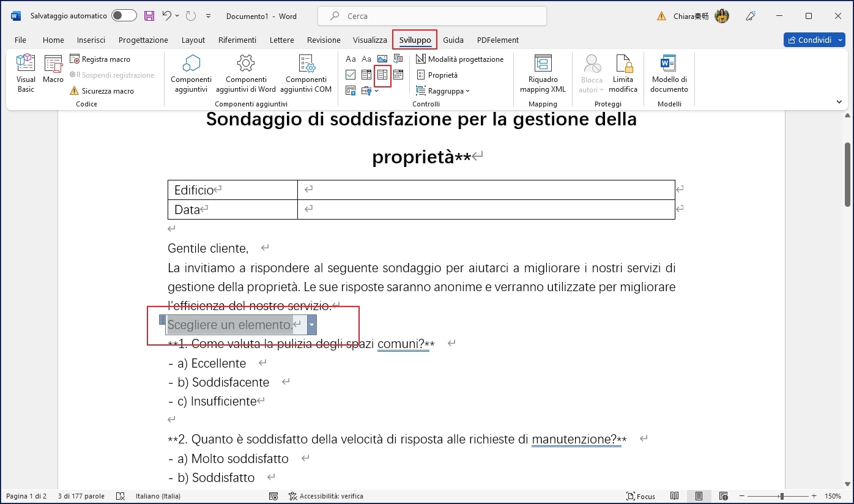Switch to the Revisione tab

[x=324, y=40]
